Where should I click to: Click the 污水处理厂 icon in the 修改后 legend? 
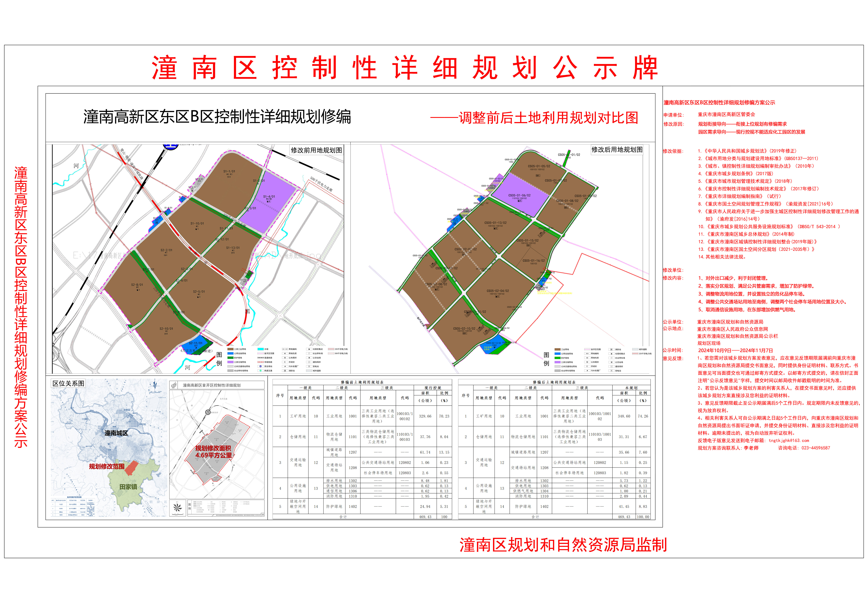(587, 371)
